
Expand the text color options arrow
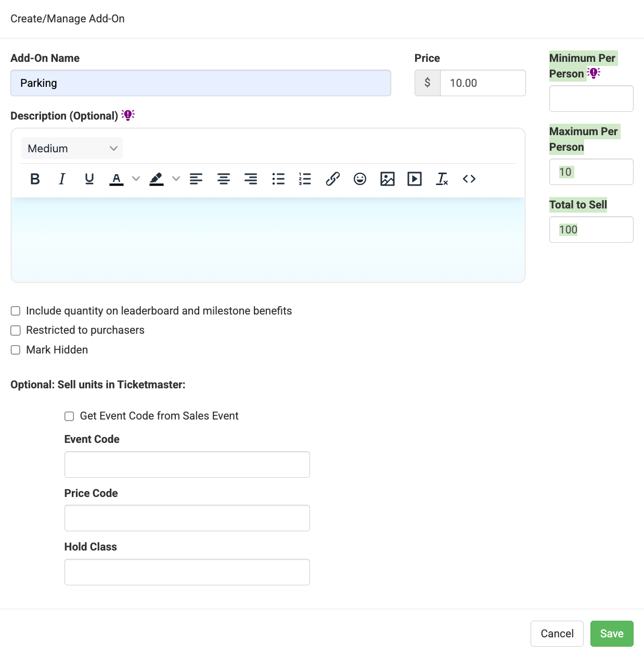[136, 179]
